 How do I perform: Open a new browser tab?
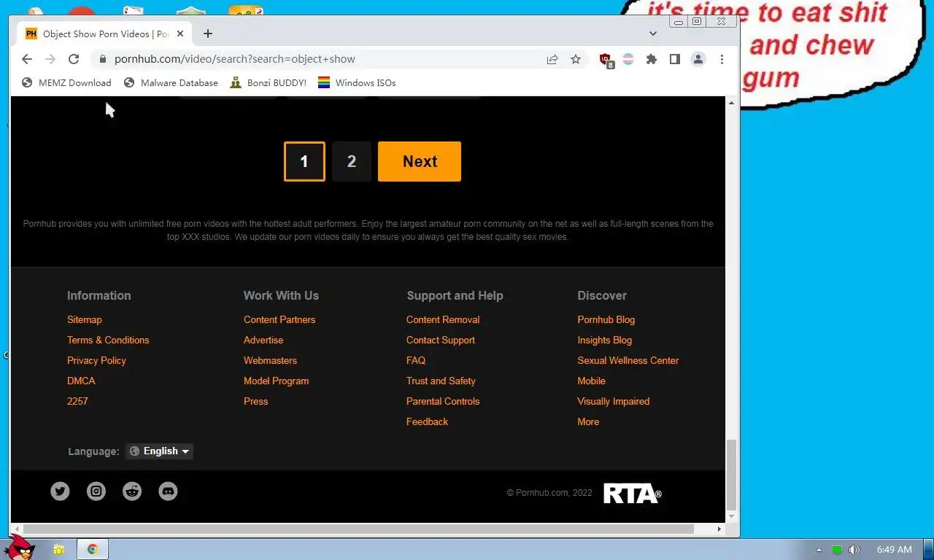coord(208,34)
